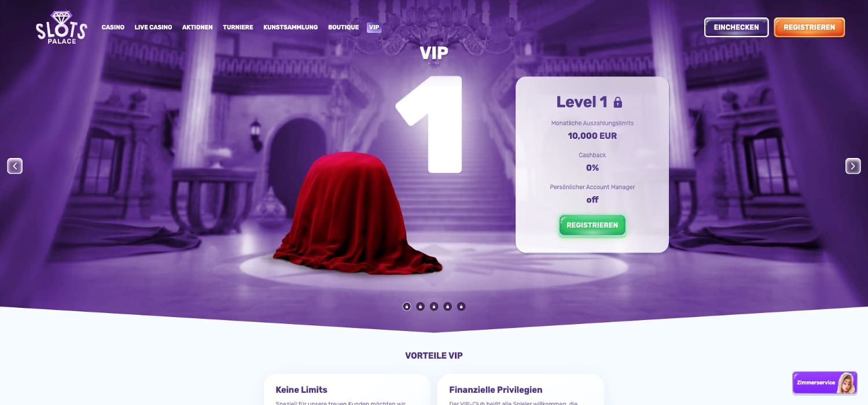Visit the Boutique page
The width and height of the screenshot is (868, 405).
(x=343, y=27)
